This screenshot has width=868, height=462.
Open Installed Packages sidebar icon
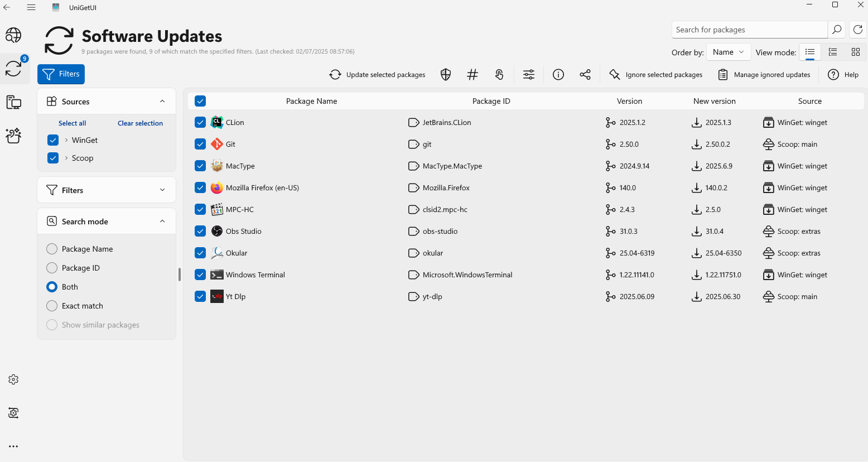[x=13, y=102]
